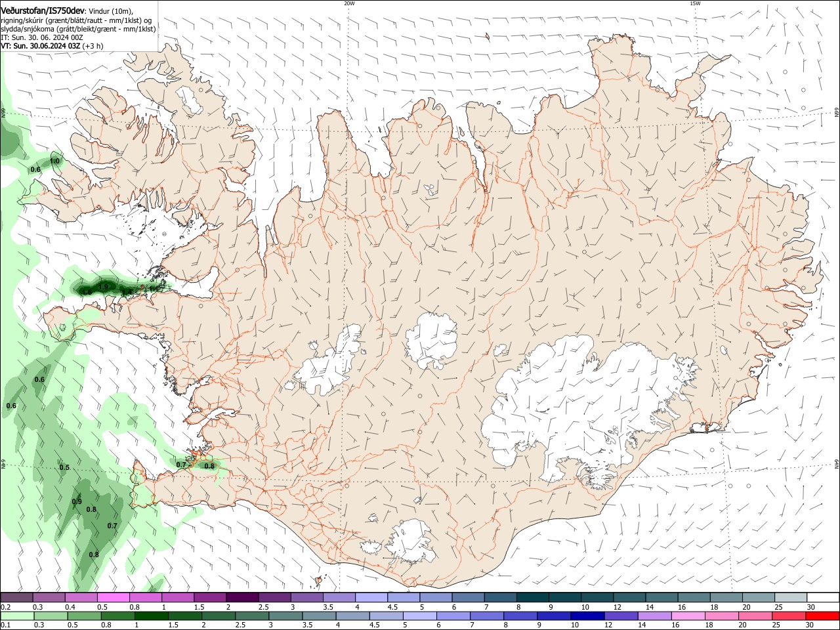Pick the bright red bottom-row swatch above 30

coord(822,616)
